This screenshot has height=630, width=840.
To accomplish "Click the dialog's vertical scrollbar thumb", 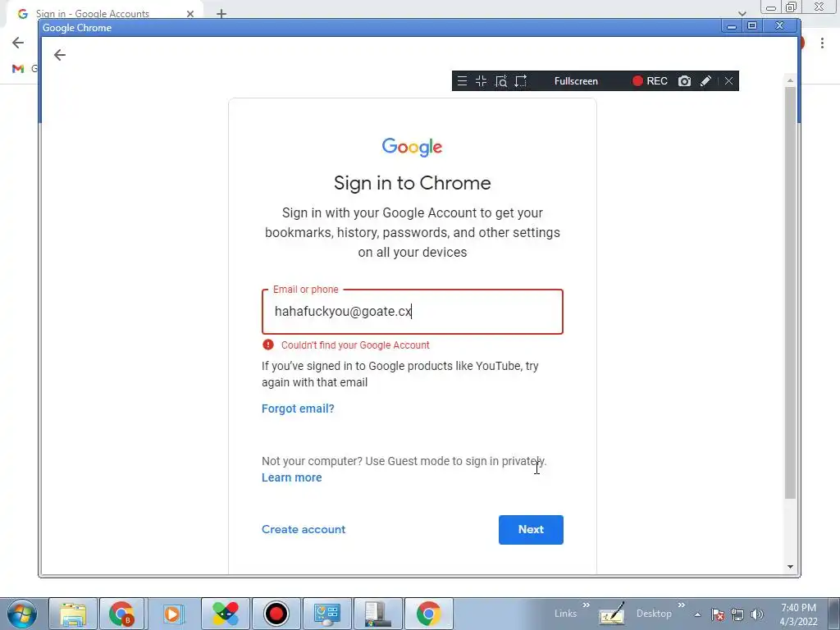I will pos(790,292).
